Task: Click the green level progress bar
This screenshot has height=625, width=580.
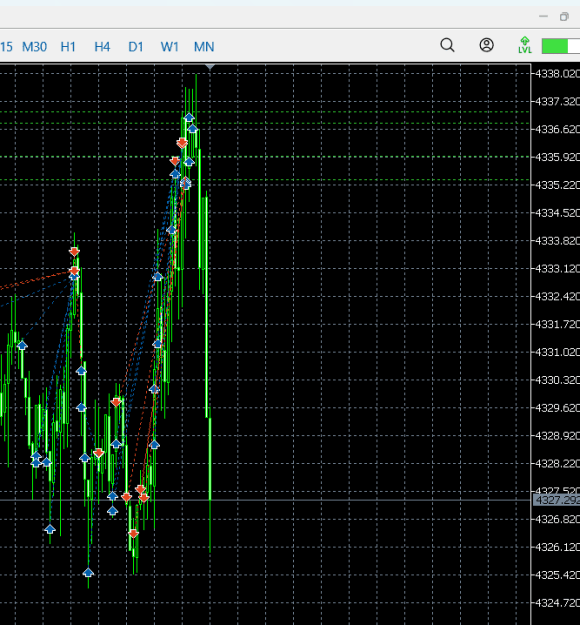Action: click(x=561, y=46)
